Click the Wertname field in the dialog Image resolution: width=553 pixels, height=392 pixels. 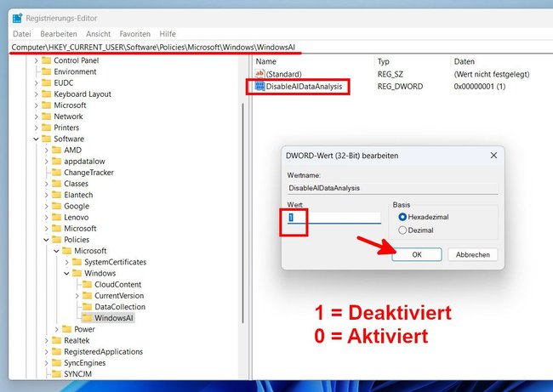[392, 188]
